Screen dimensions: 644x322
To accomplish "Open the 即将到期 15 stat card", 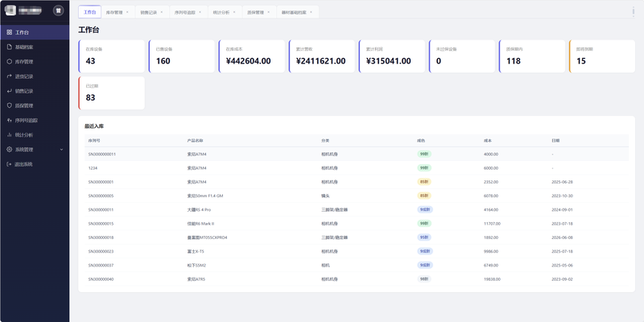I will pyautogui.click(x=601, y=56).
